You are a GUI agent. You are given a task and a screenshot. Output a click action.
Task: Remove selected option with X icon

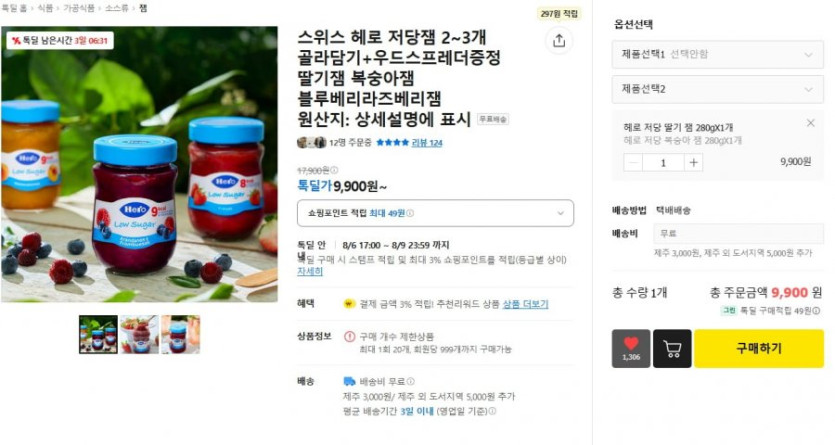[x=811, y=123]
